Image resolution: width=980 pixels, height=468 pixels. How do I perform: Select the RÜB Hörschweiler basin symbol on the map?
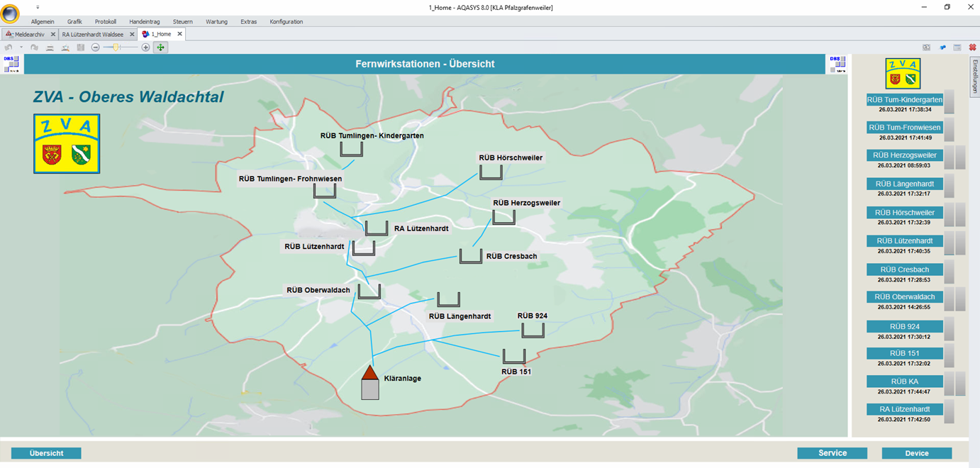click(x=491, y=172)
